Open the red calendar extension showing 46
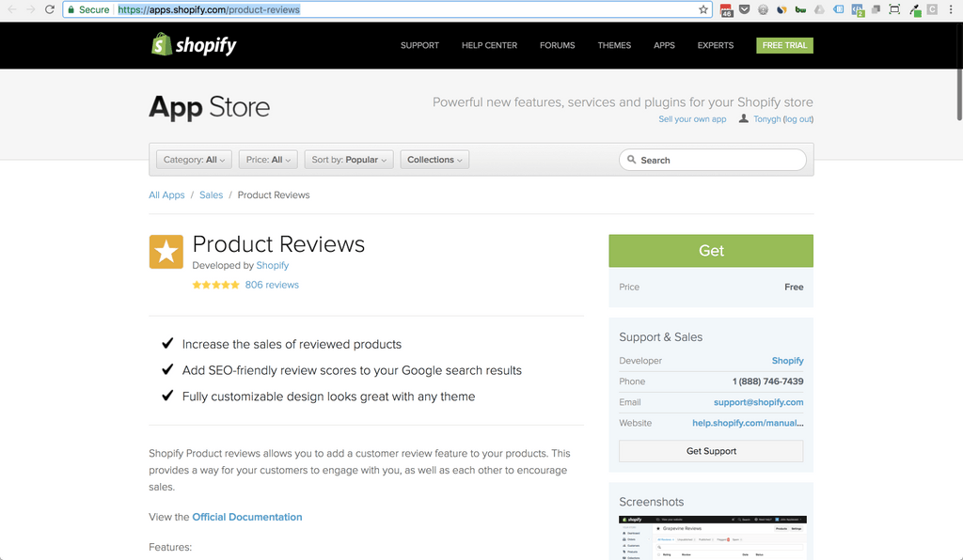 [726, 9]
